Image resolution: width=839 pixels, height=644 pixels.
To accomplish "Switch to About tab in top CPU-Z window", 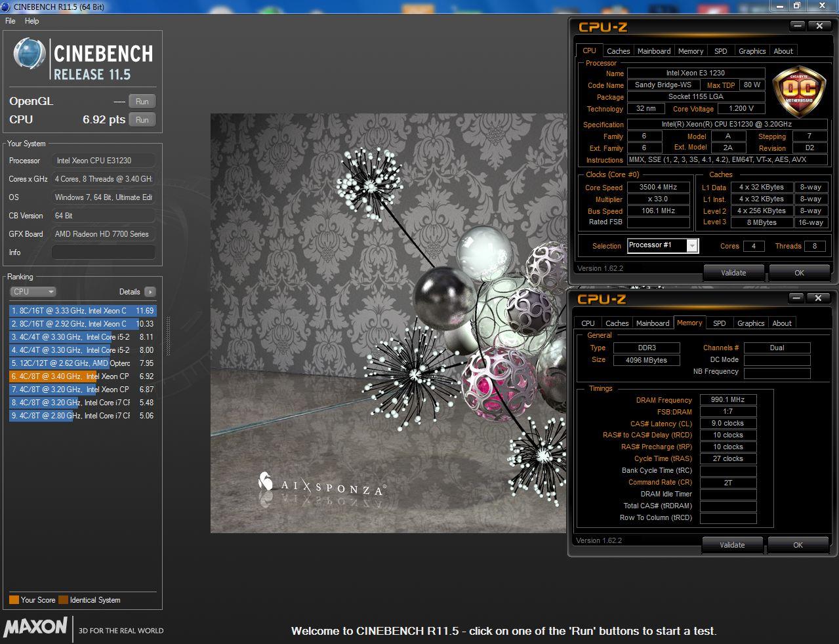I will pos(783,51).
